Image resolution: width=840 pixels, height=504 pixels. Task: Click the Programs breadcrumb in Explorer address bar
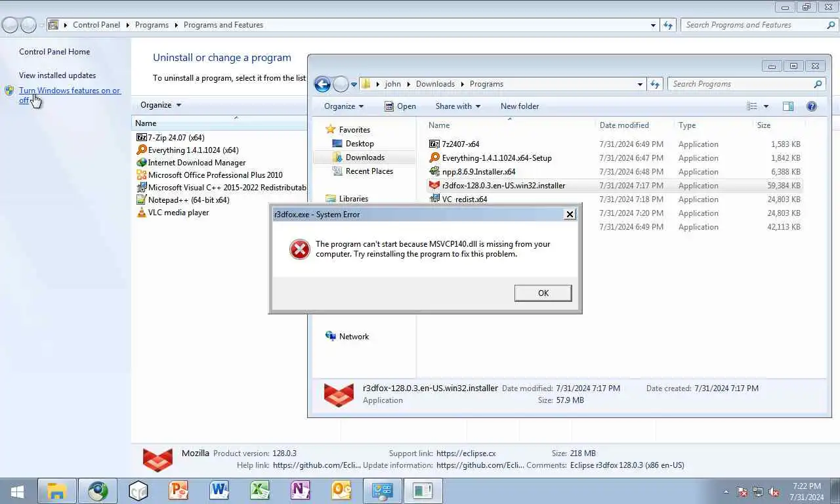click(486, 84)
